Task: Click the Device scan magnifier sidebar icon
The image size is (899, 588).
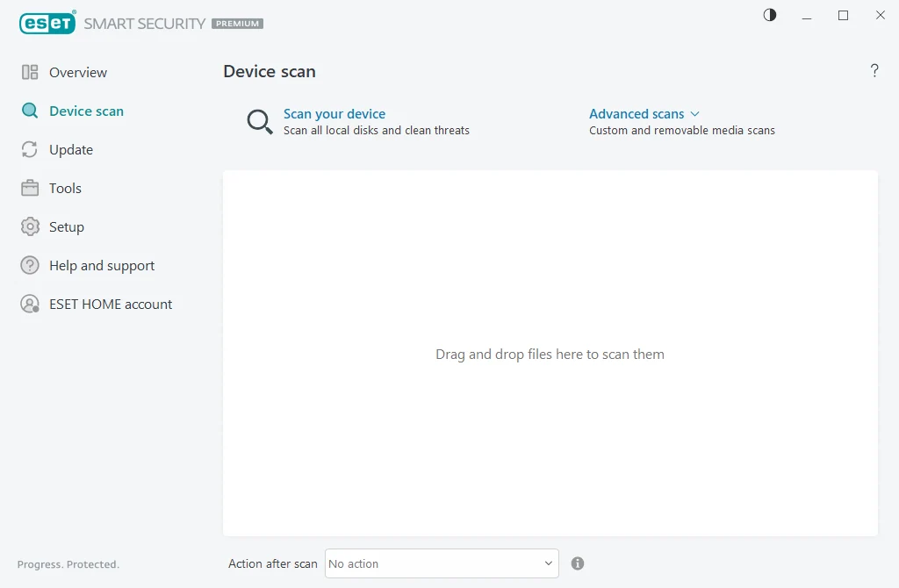Action: click(x=30, y=111)
